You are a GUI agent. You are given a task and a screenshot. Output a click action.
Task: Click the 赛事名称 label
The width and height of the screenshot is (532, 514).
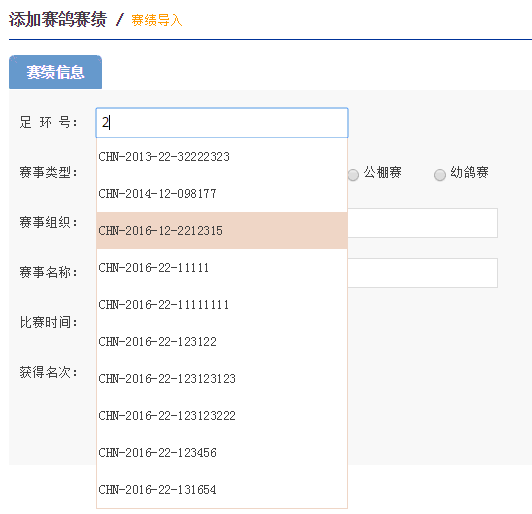[x=49, y=272]
